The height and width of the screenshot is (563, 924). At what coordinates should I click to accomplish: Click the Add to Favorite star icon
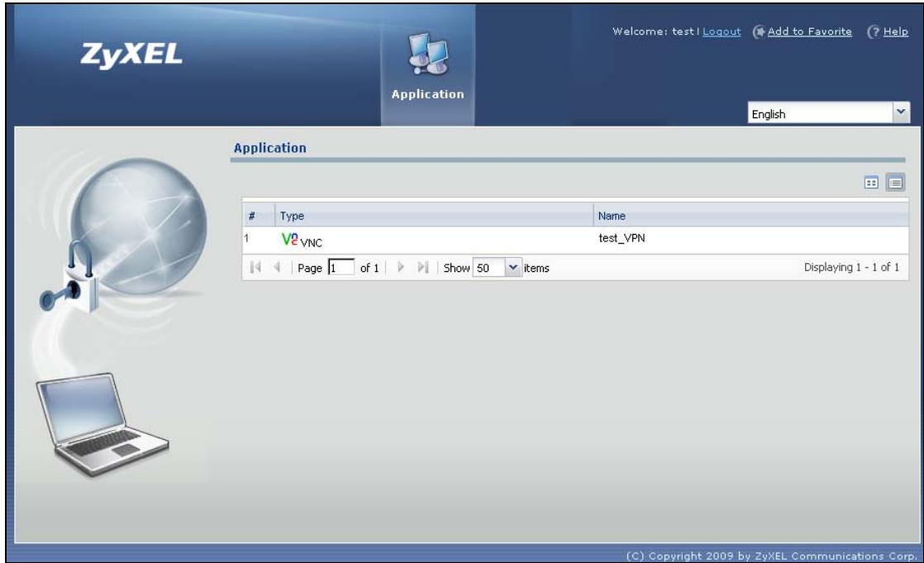pyautogui.click(x=759, y=32)
